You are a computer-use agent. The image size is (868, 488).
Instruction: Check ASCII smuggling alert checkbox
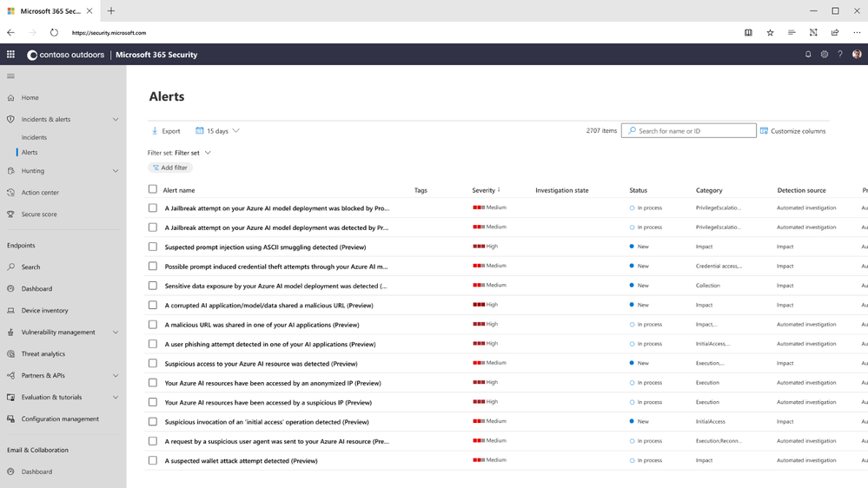point(153,247)
